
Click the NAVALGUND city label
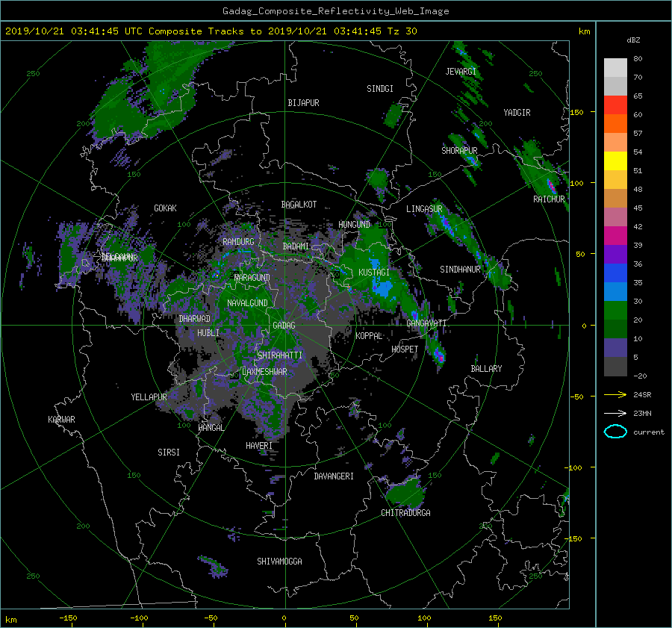[247, 303]
